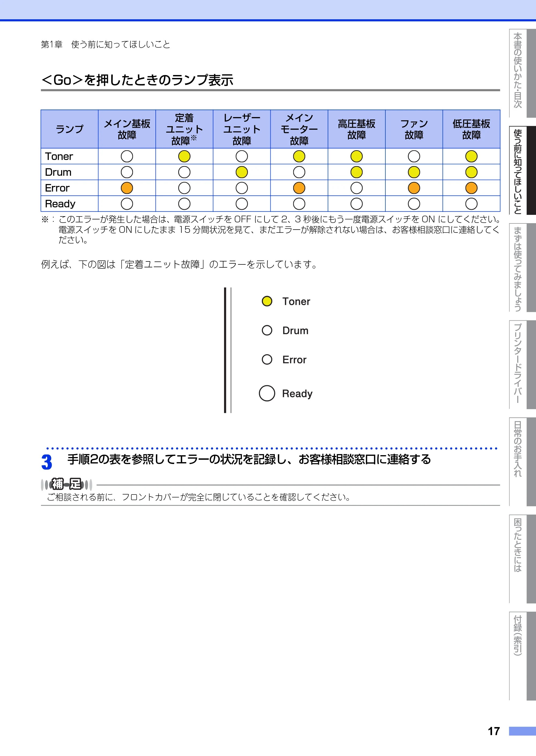Click the ランプ table header cell
Viewport: 536px width, 756px height.
(69, 129)
